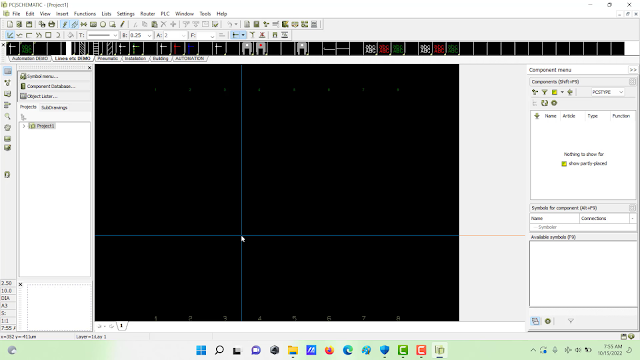This screenshot has height=360, width=640.
Task: Open the Symbol menu... button
Action: [x=54, y=76]
